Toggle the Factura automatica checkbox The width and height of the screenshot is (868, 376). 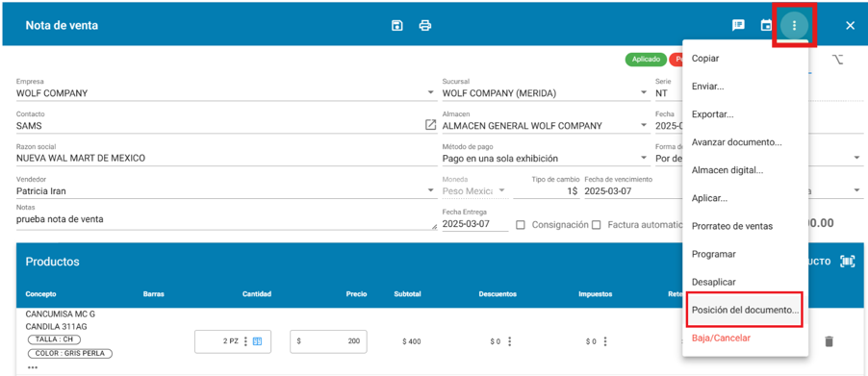click(x=597, y=225)
